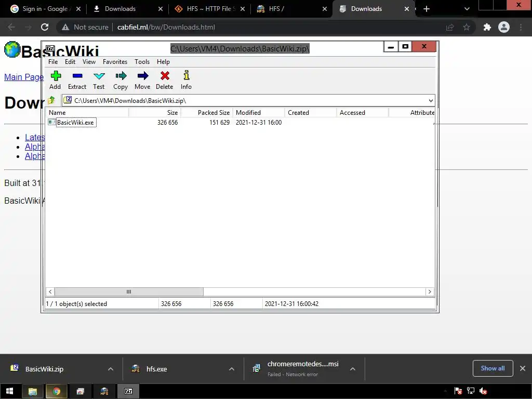Open the View menu in 7-Zip

click(x=89, y=62)
